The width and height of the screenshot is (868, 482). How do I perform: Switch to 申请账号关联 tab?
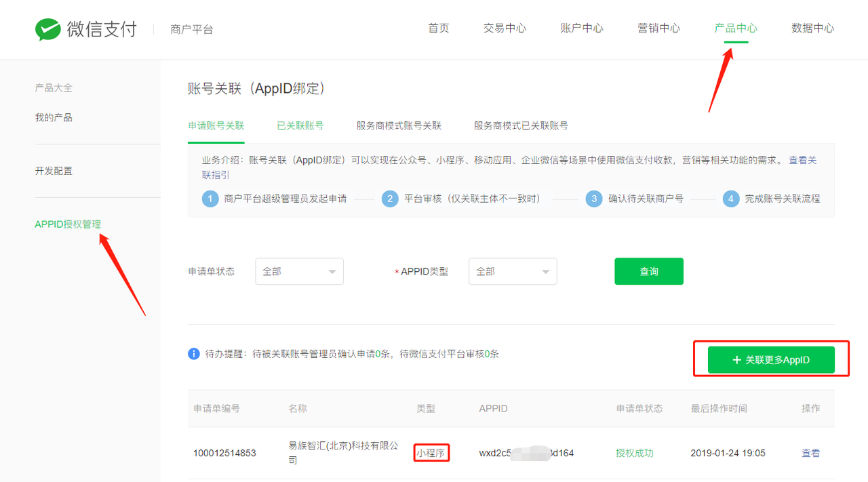pyautogui.click(x=216, y=125)
